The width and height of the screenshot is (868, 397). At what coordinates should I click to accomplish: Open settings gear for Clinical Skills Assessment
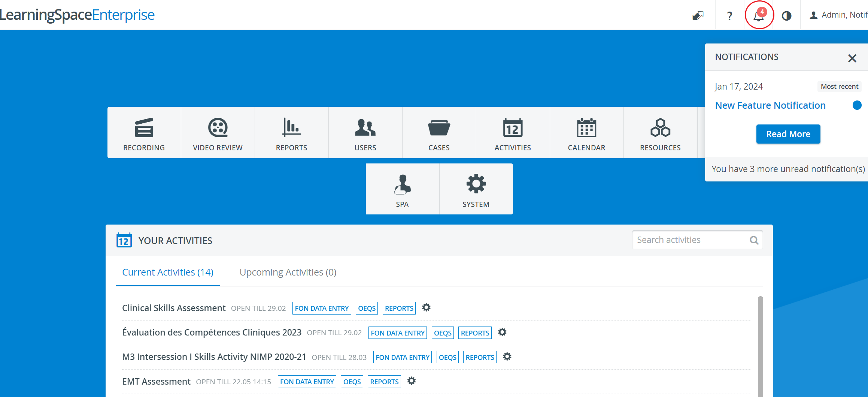426,307
